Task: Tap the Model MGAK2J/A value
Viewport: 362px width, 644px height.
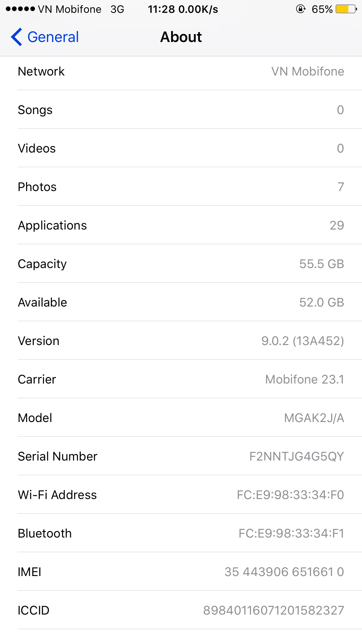Action: click(x=314, y=418)
